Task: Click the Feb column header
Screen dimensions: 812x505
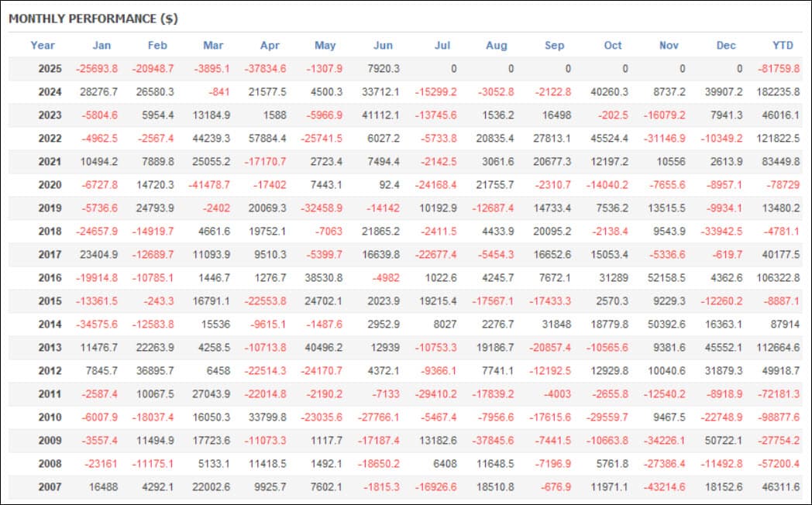Action: click(x=157, y=46)
